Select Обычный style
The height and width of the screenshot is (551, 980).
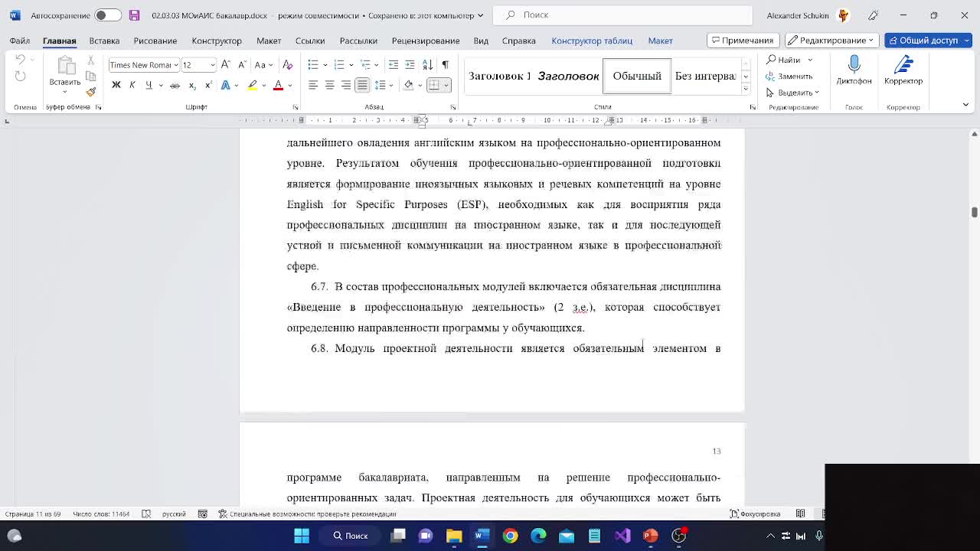[x=637, y=76]
